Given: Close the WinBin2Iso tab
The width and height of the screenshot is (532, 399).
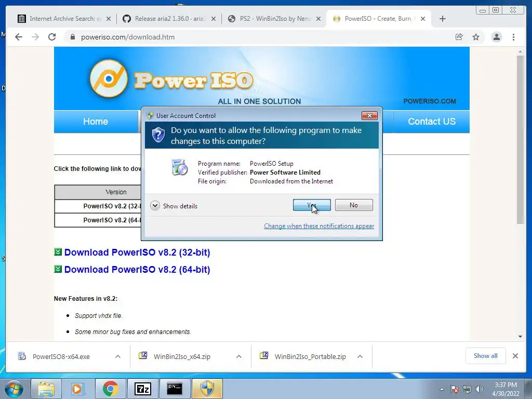Looking at the screenshot, I should point(318,19).
